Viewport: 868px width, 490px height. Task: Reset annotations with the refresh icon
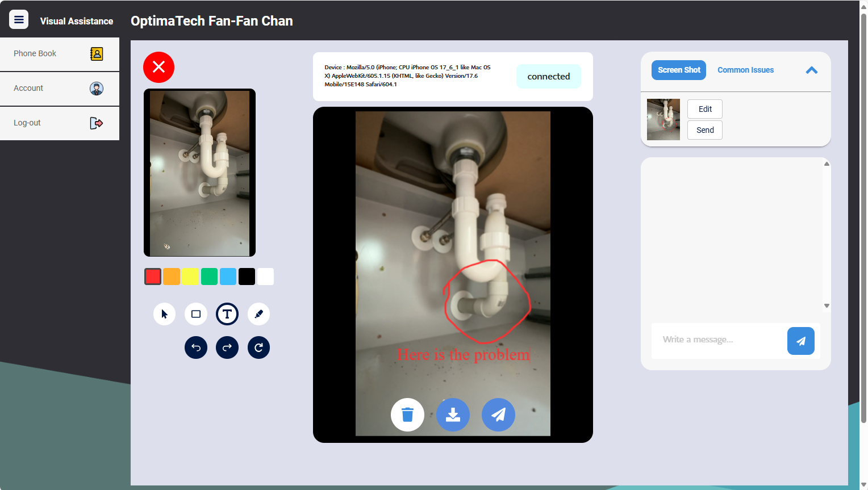point(258,347)
